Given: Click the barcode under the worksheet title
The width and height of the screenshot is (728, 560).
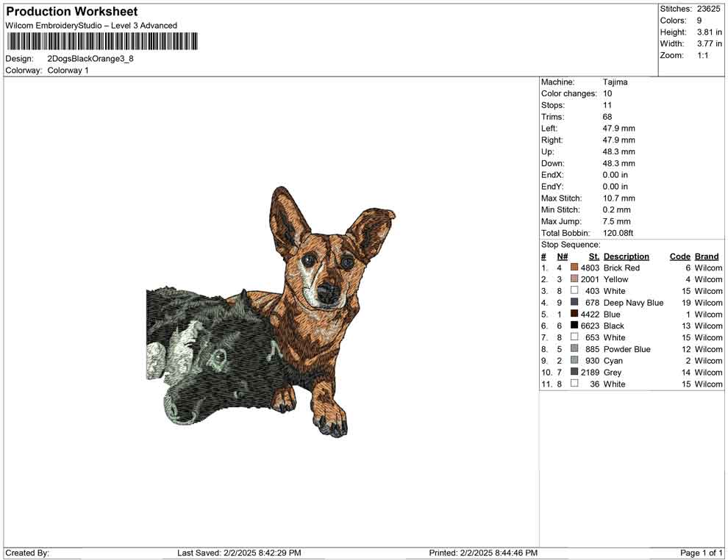Looking at the screenshot, I should pos(101,41).
